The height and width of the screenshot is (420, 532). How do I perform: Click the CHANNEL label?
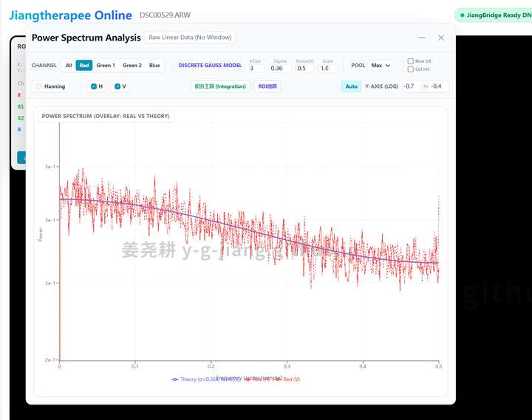click(44, 66)
